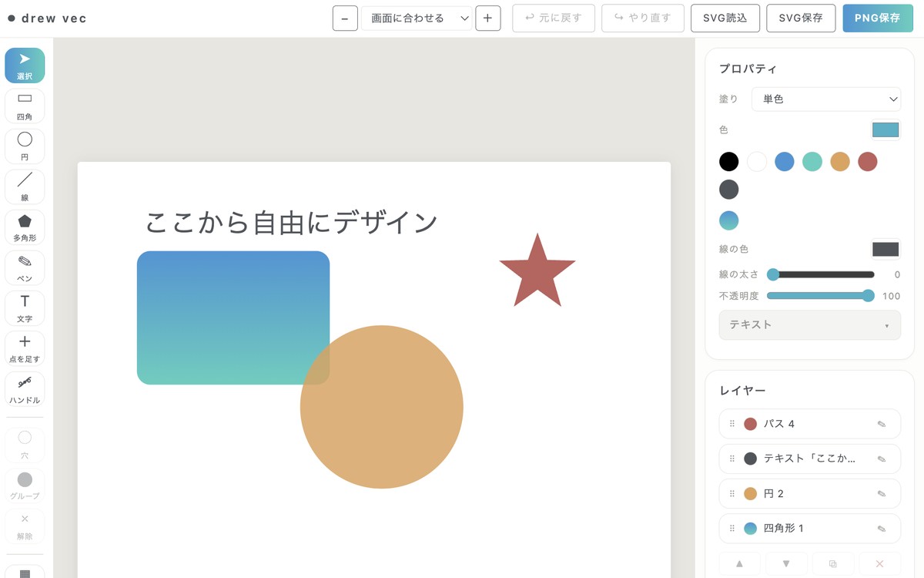Open the 線の色 stroke color picker

coord(885,249)
